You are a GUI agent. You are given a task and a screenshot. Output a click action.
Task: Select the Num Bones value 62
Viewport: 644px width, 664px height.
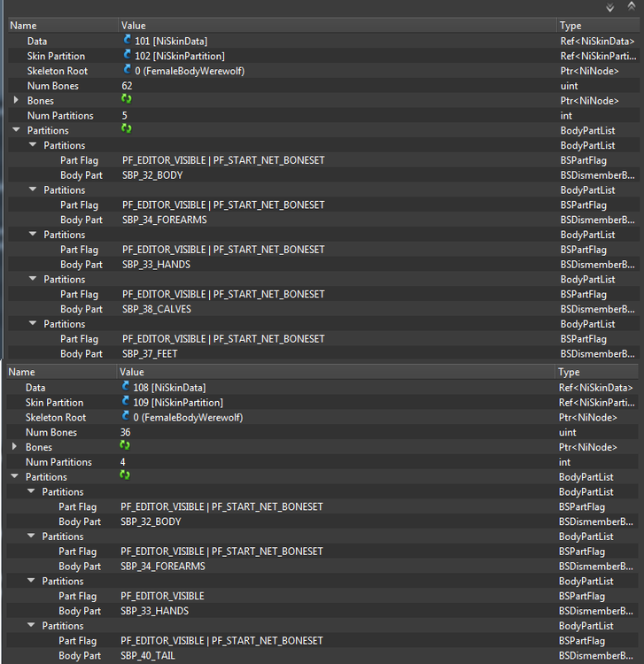click(x=127, y=86)
